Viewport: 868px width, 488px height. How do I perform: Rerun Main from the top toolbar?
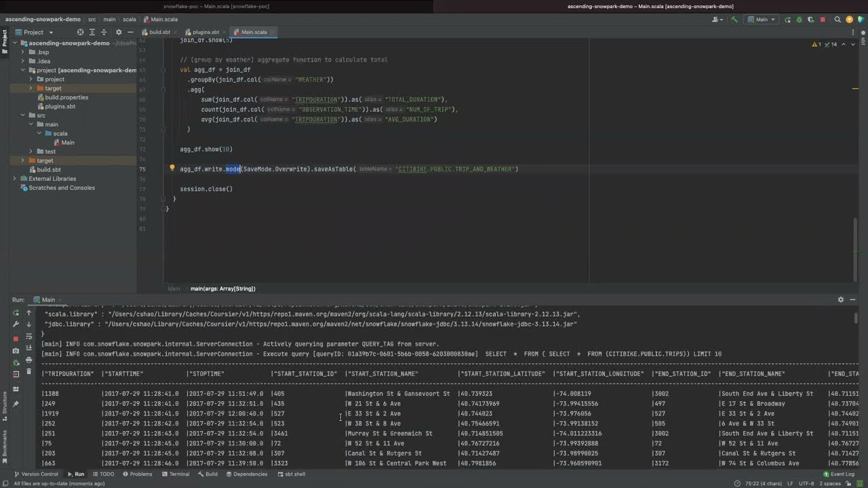click(787, 20)
